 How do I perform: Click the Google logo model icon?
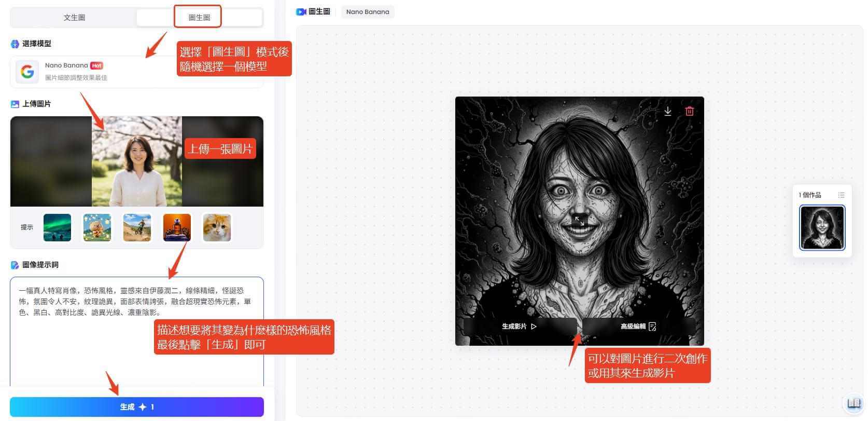[x=27, y=72]
